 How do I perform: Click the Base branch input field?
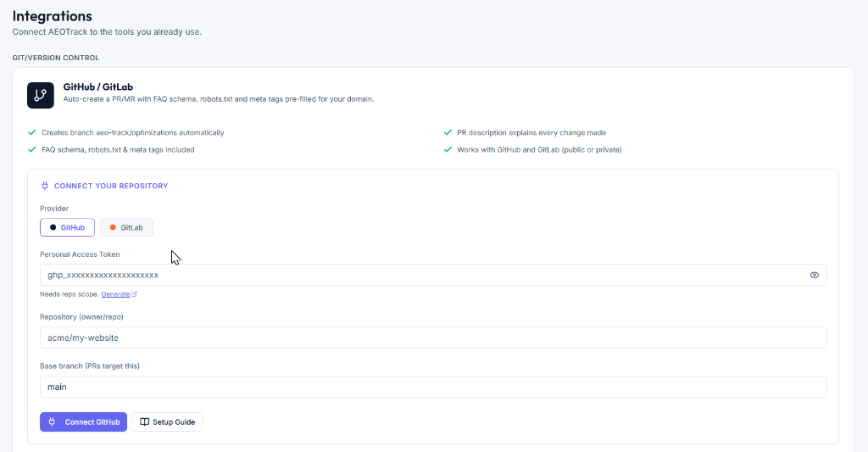[x=433, y=388]
